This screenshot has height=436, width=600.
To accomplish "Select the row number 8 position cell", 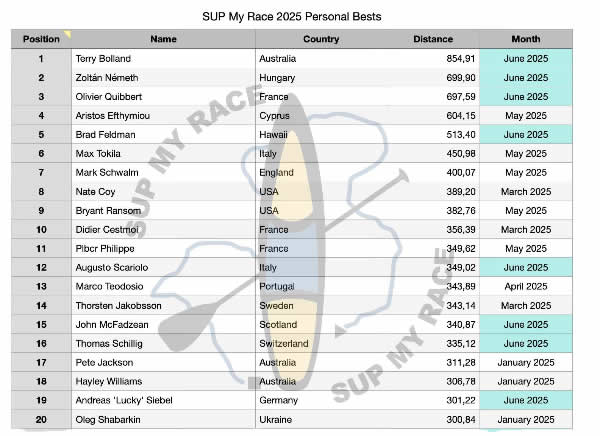I will pos(41,192).
